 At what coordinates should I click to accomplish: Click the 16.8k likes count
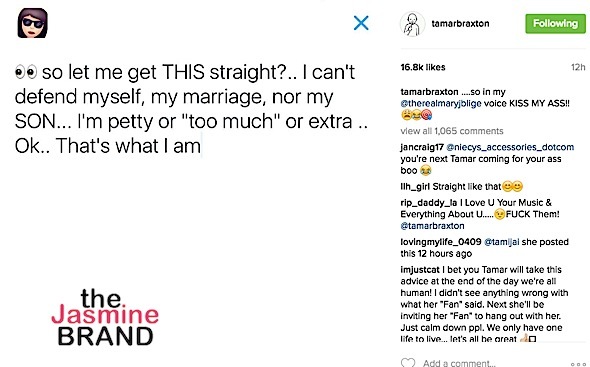click(423, 67)
